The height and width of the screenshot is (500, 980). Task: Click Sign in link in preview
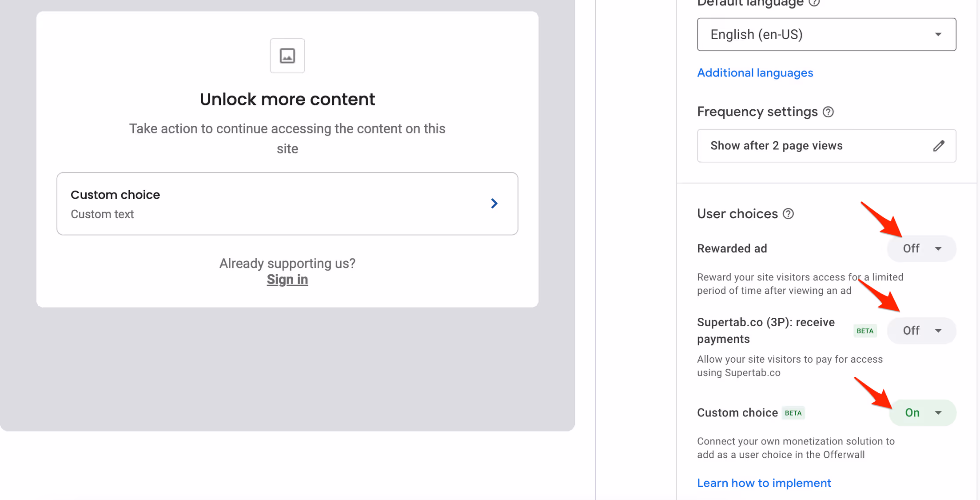287,280
